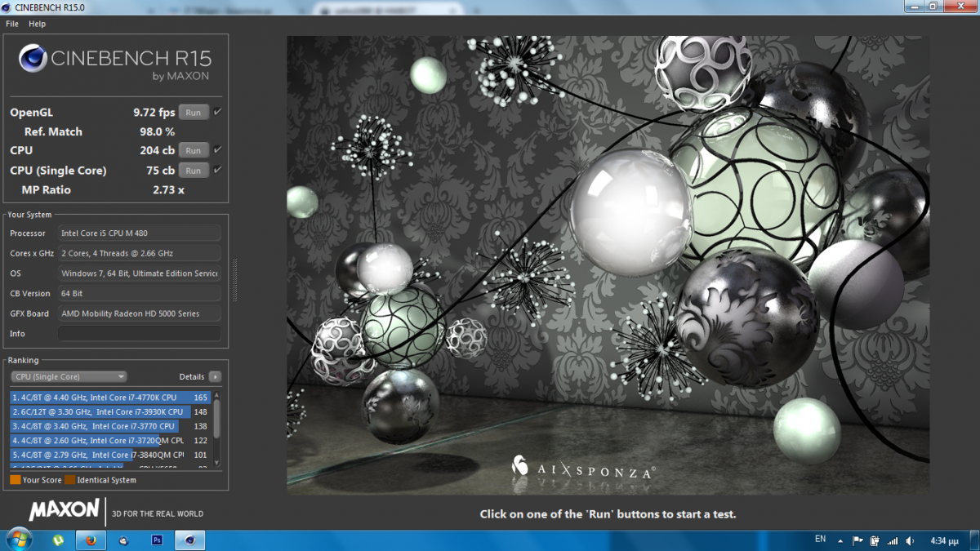Click the Cinebench title bar icon

(x=7, y=7)
